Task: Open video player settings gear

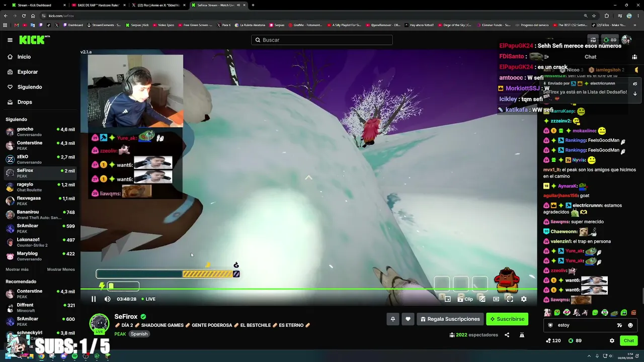Action: click(x=524, y=299)
